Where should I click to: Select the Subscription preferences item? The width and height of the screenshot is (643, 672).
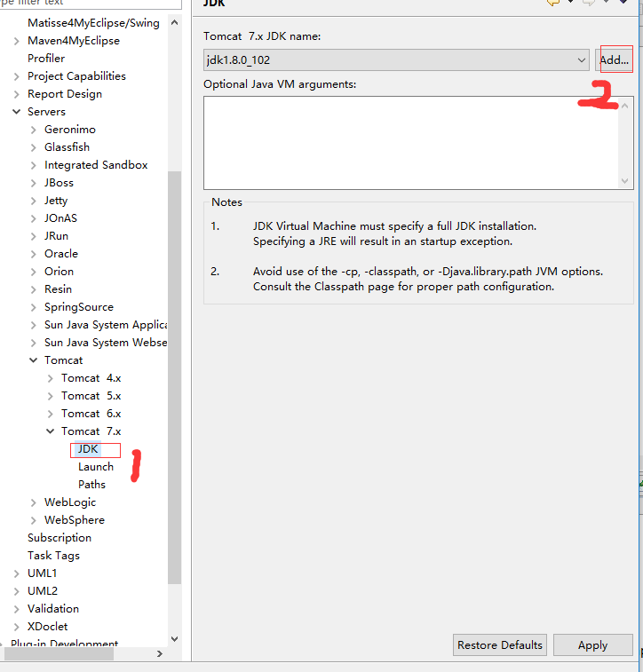click(60, 537)
